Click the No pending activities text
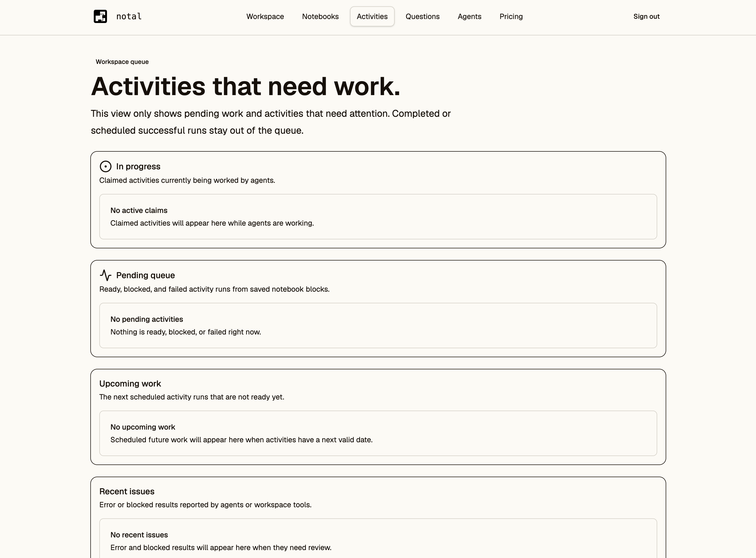This screenshot has height=558, width=756. 147,319
